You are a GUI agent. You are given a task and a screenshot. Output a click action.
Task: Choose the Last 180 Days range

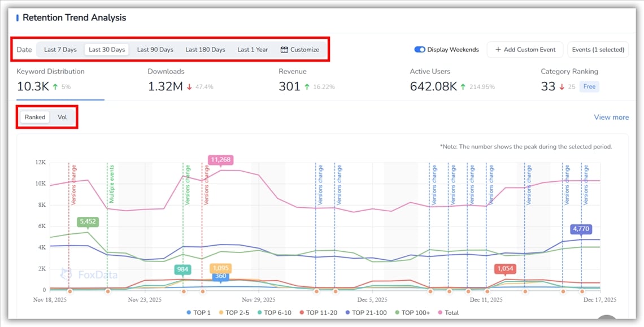(205, 50)
